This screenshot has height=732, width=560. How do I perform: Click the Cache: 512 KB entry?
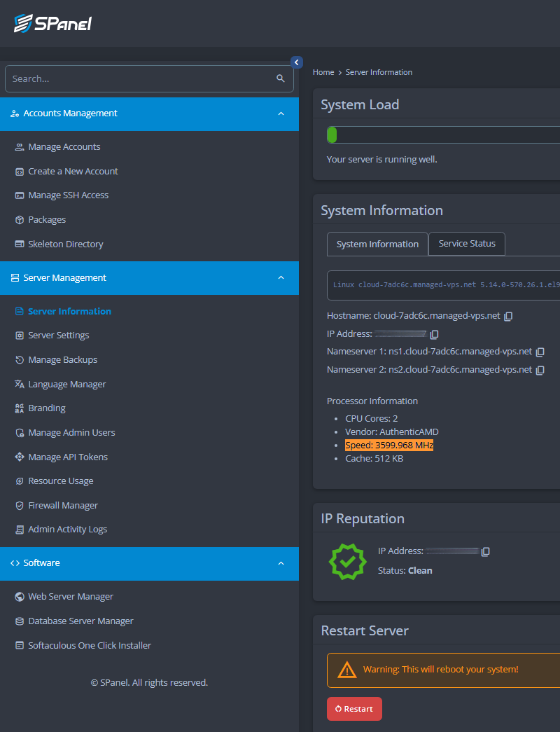[374, 459]
